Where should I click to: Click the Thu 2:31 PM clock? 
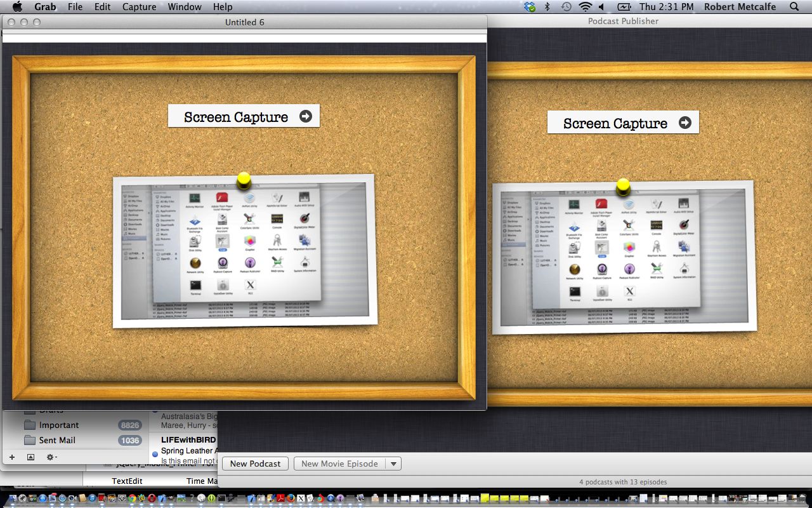[x=667, y=7]
